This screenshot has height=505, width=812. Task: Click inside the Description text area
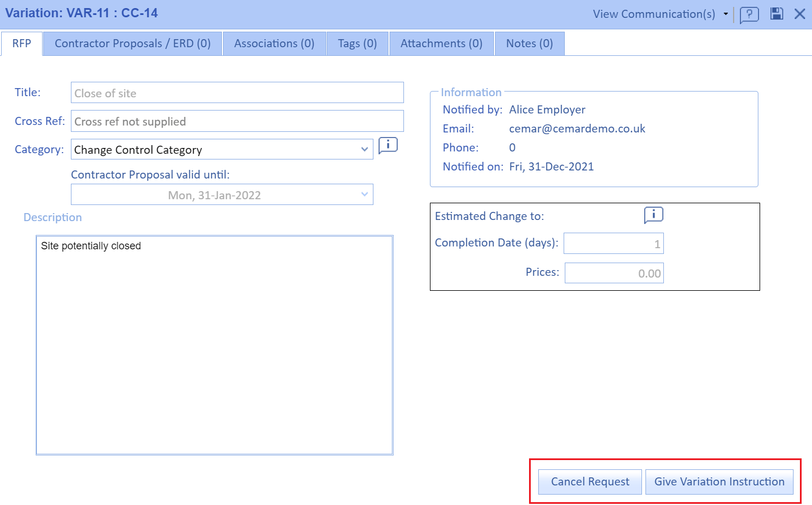(x=214, y=345)
